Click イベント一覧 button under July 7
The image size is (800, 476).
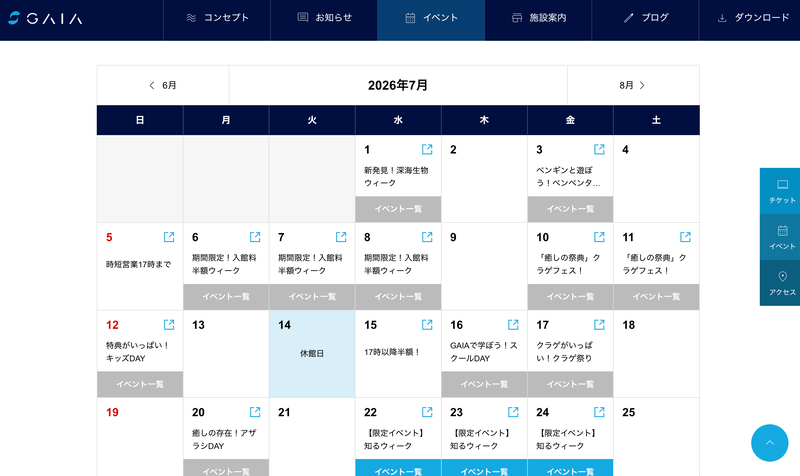[312, 297]
